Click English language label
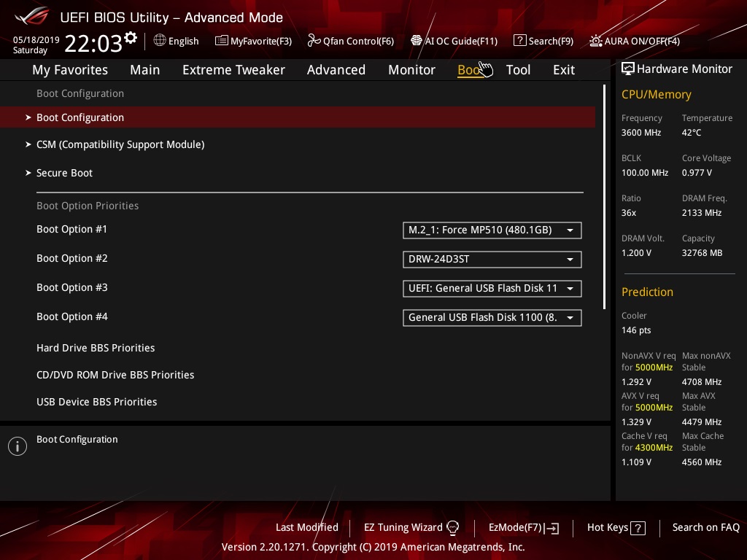This screenshot has height=560, width=747. pos(183,41)
